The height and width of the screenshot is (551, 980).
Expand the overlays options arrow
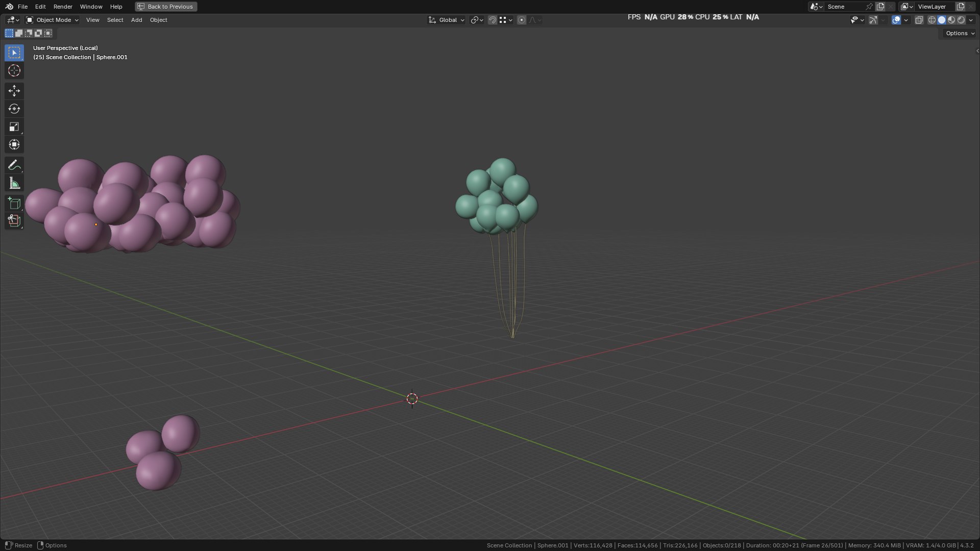(906, 20)
